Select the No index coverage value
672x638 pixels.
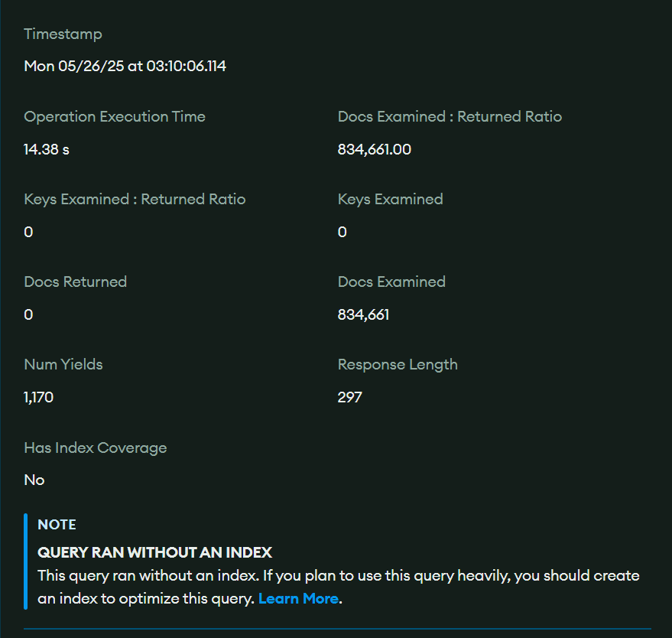click(34, 480)
